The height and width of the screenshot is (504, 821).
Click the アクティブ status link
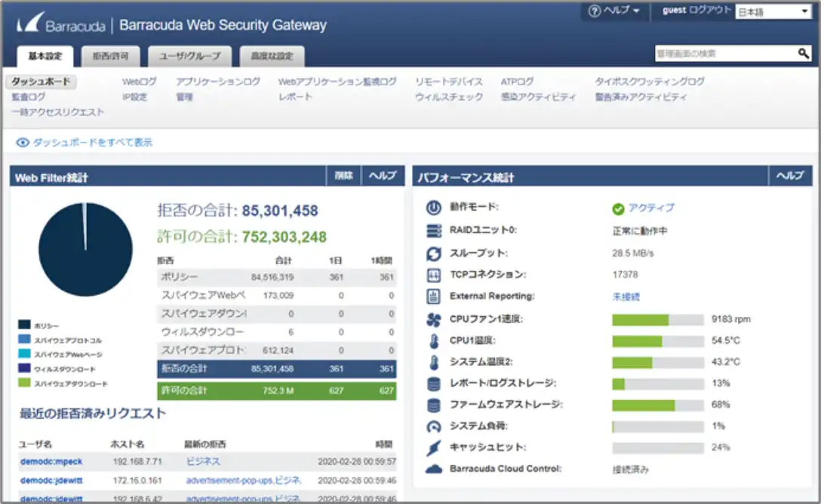coord(651,207)
